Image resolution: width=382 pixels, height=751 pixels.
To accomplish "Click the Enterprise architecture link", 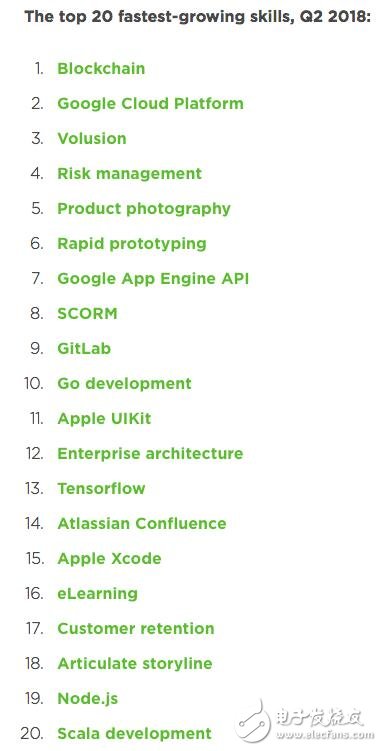I will pos(150,454).
